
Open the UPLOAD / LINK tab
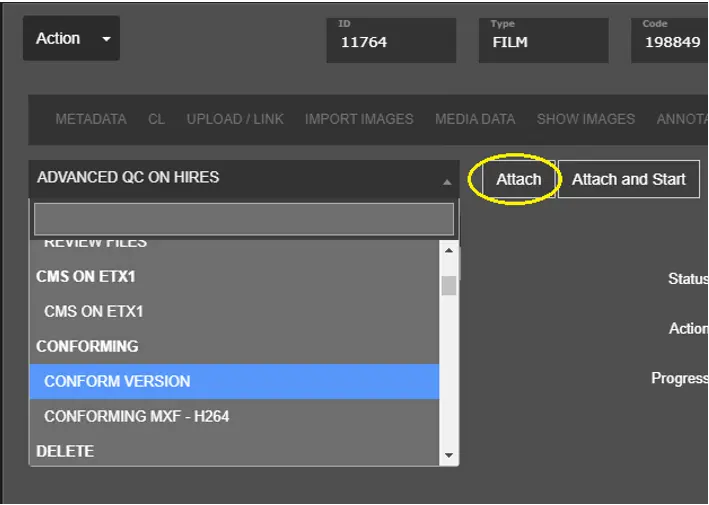235,119
